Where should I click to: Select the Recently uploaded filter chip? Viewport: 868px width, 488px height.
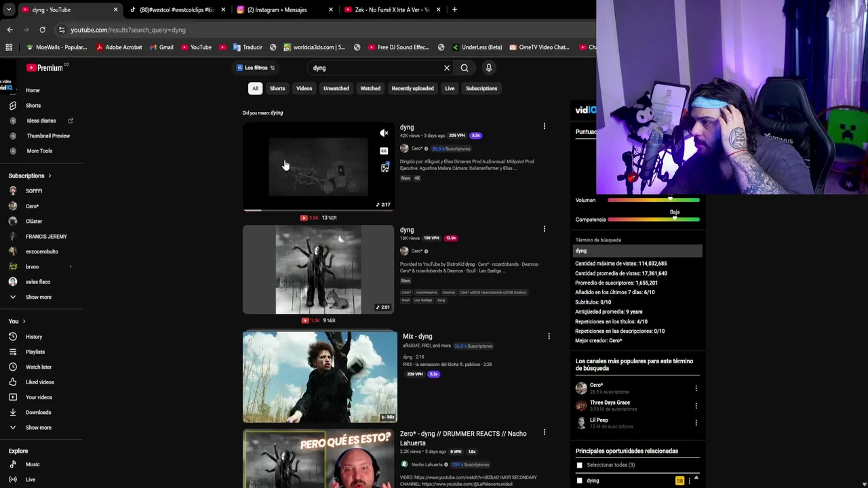pos(412,88)
